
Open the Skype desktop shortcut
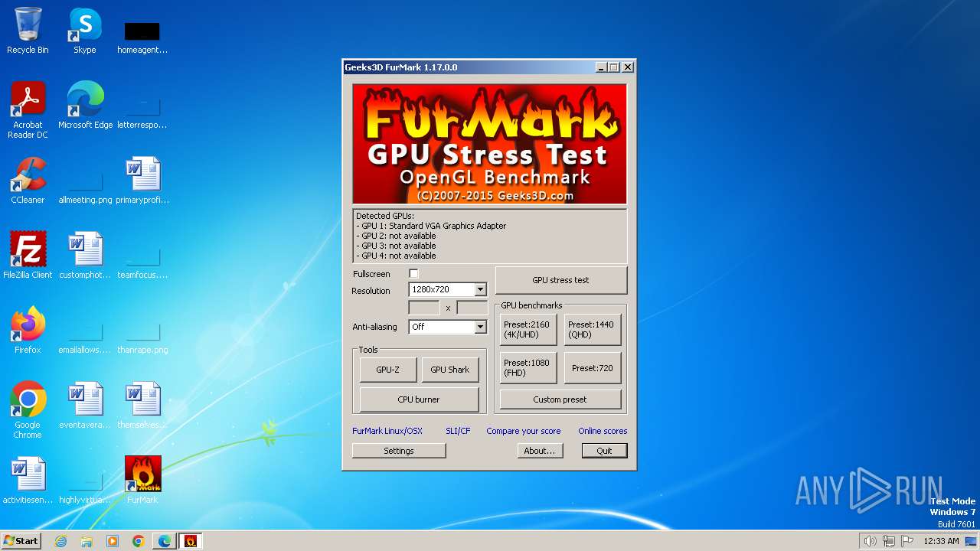(85, 31)
